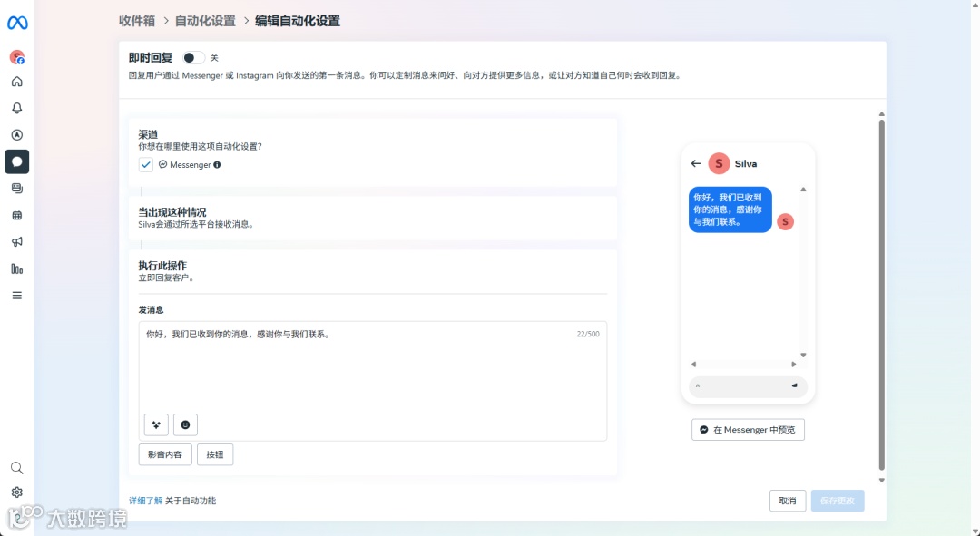The height and width of the screenshot is (536, 980).
Task: Click the preview chat input field
Action: (748, 386)
